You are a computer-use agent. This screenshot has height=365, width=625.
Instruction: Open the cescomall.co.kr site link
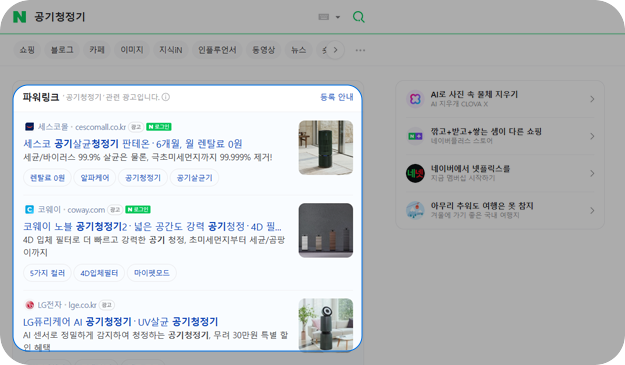(100, 127)
